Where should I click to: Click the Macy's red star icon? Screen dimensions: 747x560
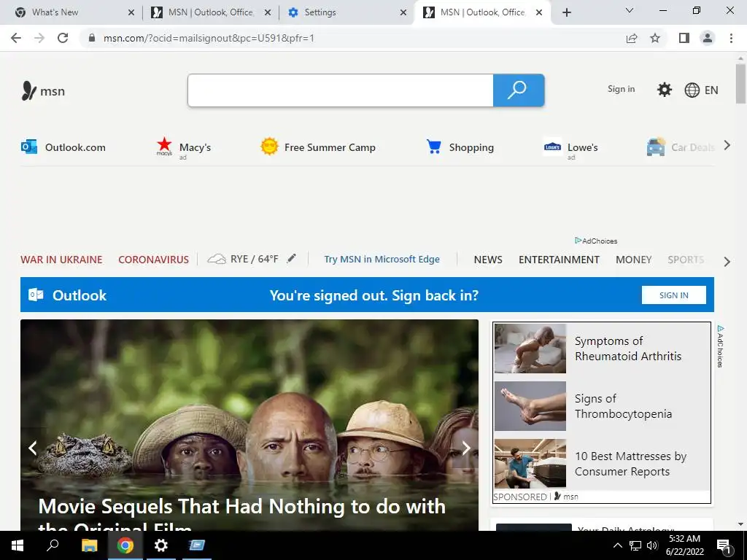(164, 145)
